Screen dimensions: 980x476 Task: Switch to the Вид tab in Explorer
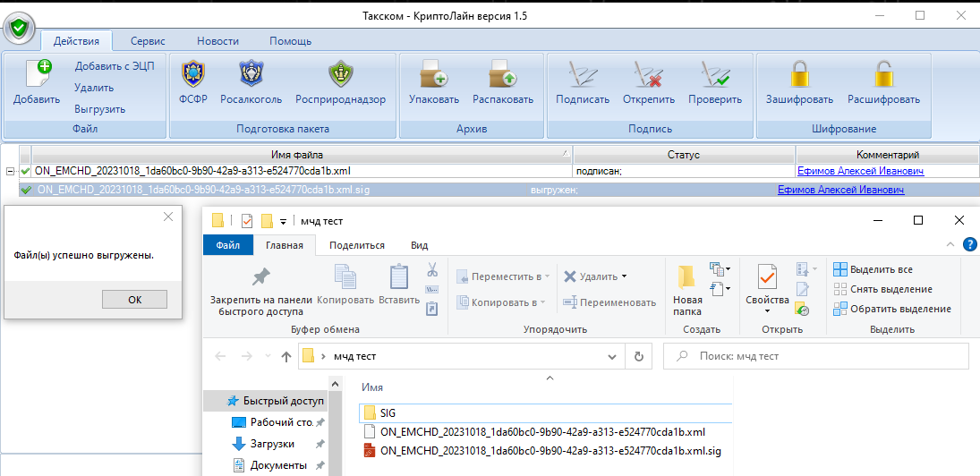[x=420, y=245]
